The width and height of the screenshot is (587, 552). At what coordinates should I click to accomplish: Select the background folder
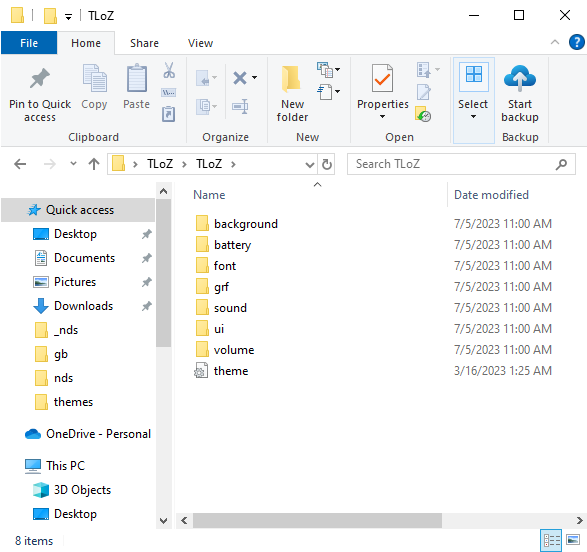tap(246, 224)
